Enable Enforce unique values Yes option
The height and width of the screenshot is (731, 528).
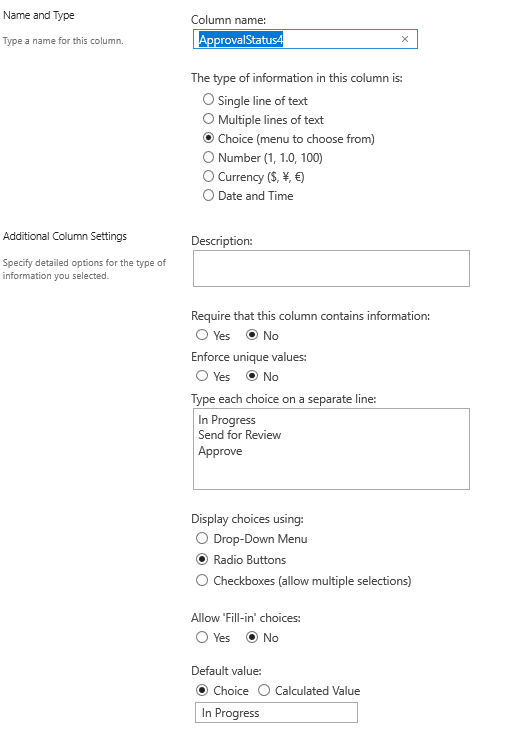click(x=202, y=376)
